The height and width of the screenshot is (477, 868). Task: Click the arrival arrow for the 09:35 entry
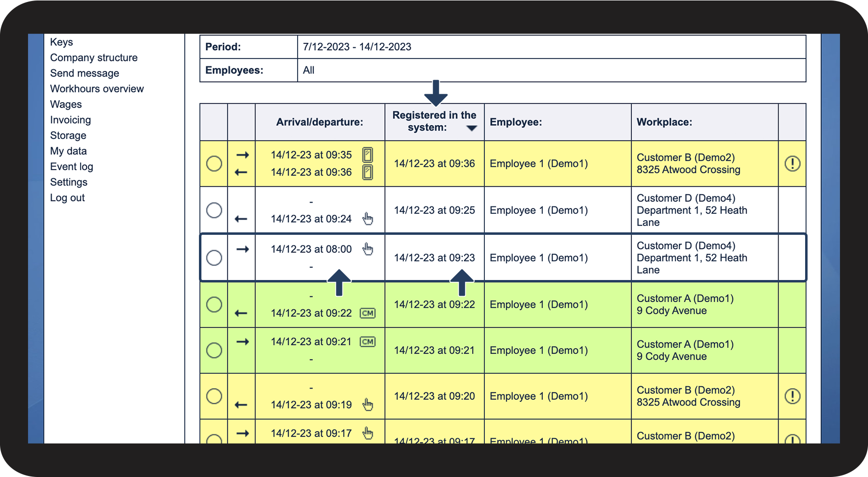[243, 155]
